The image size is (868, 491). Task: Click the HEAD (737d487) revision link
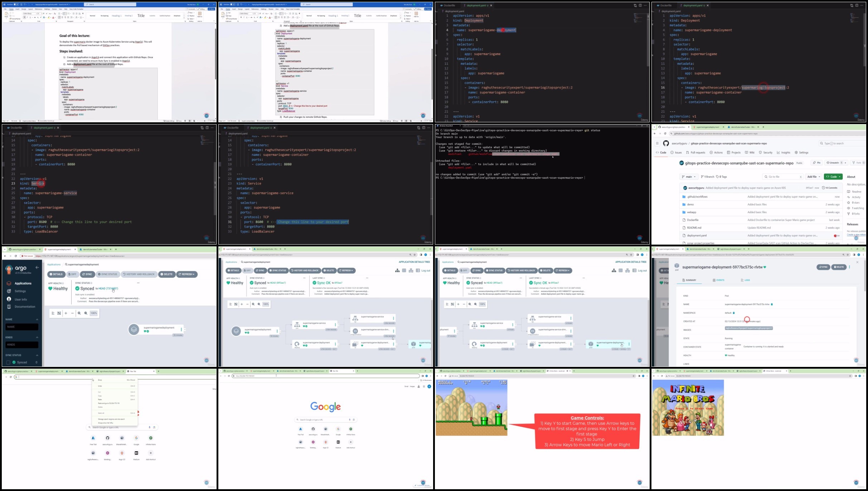click(x=108, y=289)
